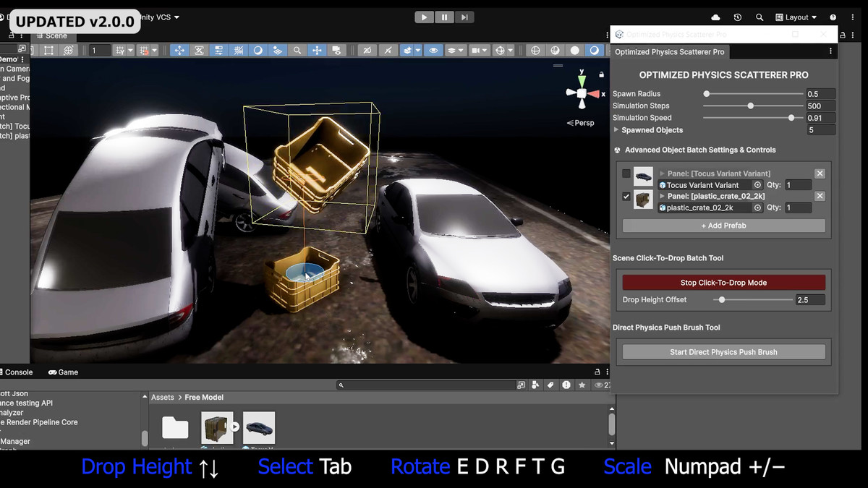This screenshot has width=868, height=488.
Task: Select the crate prefab thumbnail in Assets
Action: [217, 428]
